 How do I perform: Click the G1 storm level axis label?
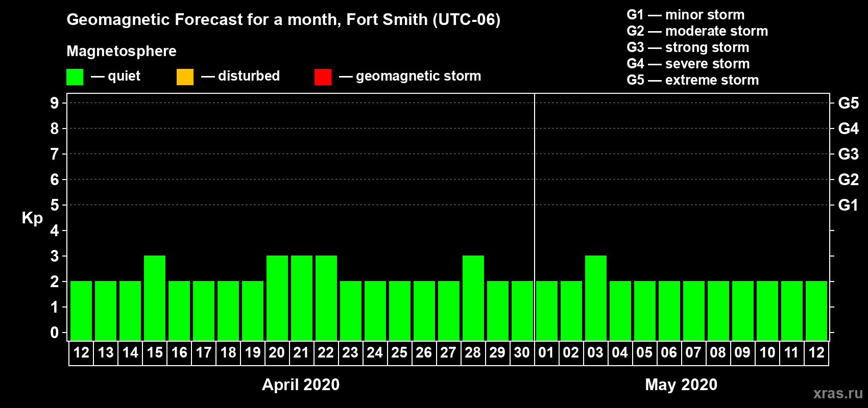848,205
